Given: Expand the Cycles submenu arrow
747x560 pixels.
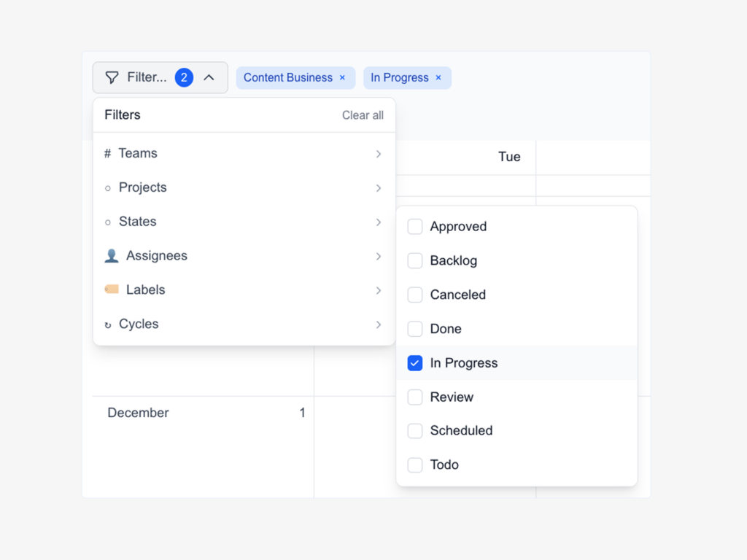Looking at the screenshot, I should 379,324.
